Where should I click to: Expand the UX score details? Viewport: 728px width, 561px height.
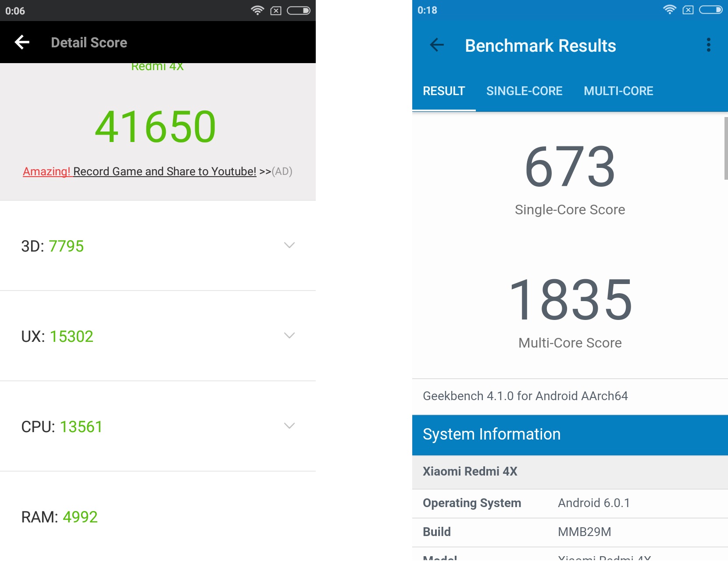point(289,336)
